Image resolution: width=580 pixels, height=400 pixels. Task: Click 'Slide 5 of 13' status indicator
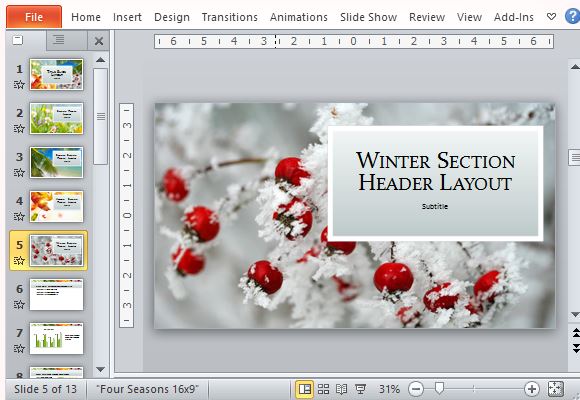pyautogui.click(x=45, y=389)
